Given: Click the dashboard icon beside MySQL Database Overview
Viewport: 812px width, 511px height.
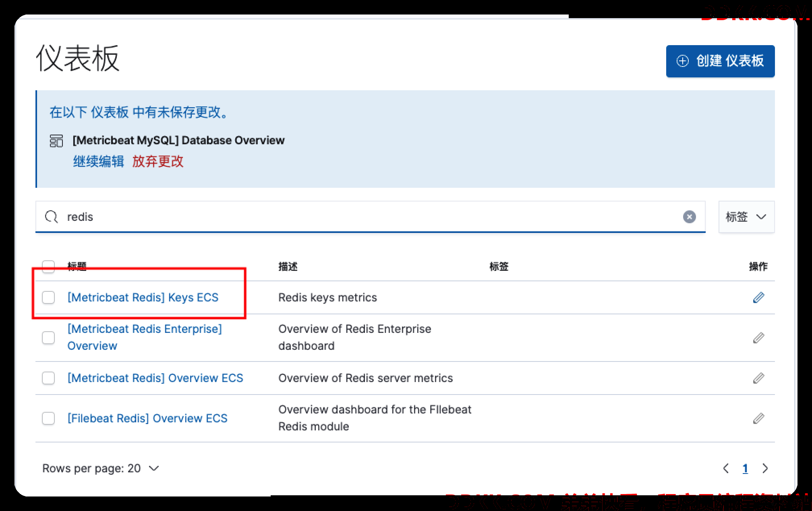Looking at the screenshot, I should pyautogui.click(x=56, y=141).
